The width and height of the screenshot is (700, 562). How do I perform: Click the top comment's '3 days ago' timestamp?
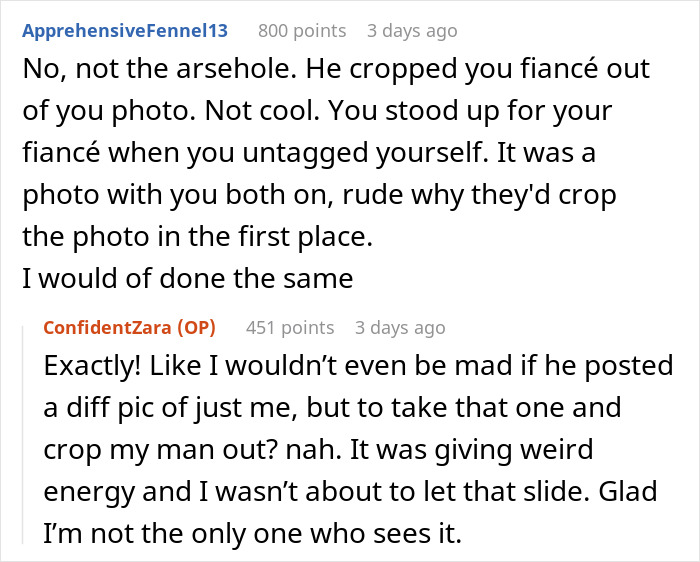click(x=412, y=30)
